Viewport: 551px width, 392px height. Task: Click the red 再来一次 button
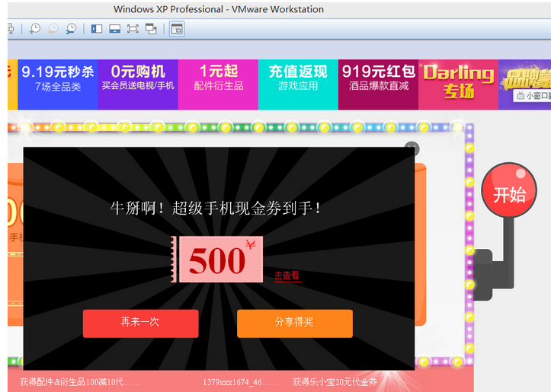click(x=140, y=323)
